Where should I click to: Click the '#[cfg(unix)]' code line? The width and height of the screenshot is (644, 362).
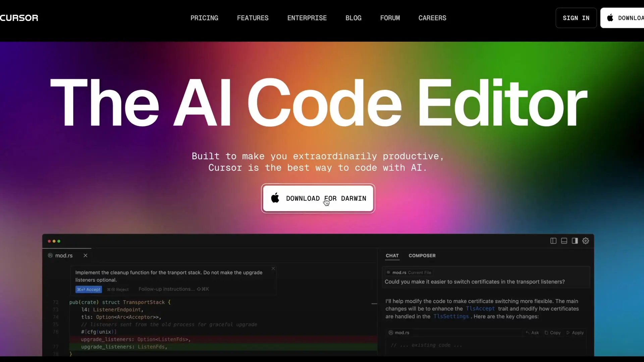coord(99,332)
